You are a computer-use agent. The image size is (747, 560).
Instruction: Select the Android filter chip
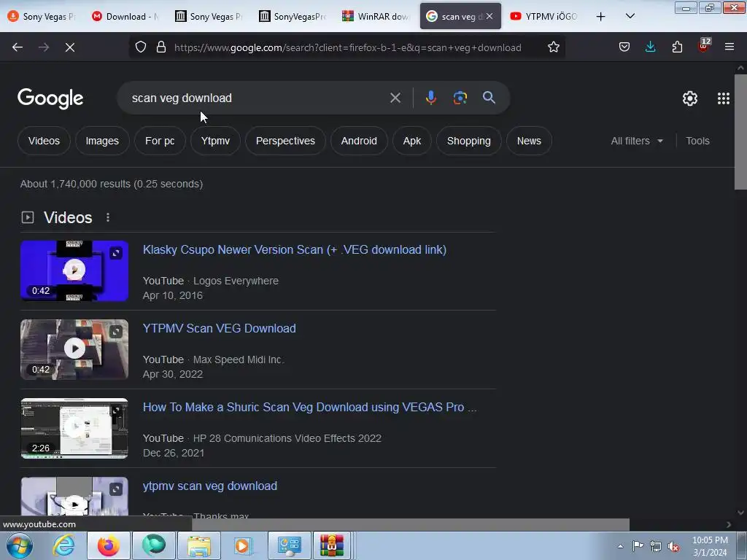[359, 141]
